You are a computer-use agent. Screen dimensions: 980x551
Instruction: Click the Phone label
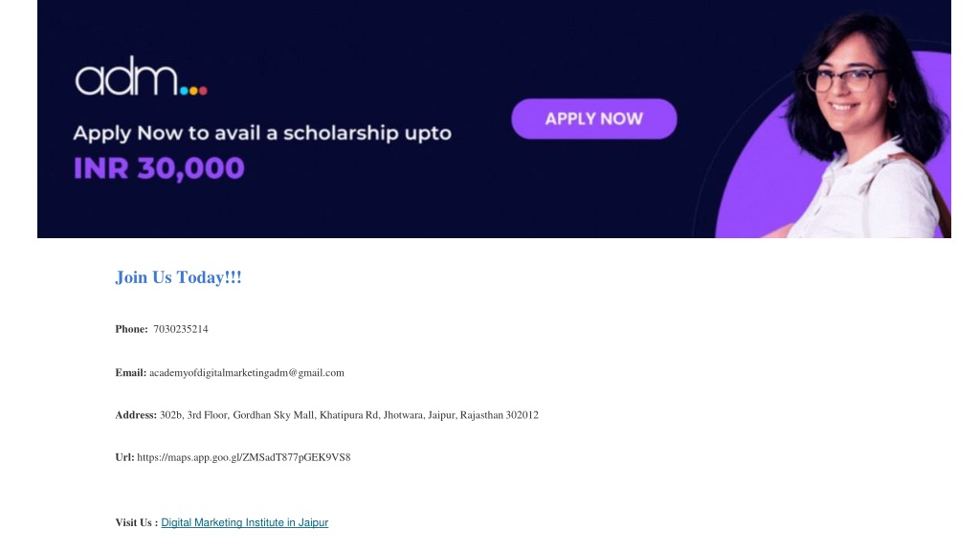tap(131, 329)
